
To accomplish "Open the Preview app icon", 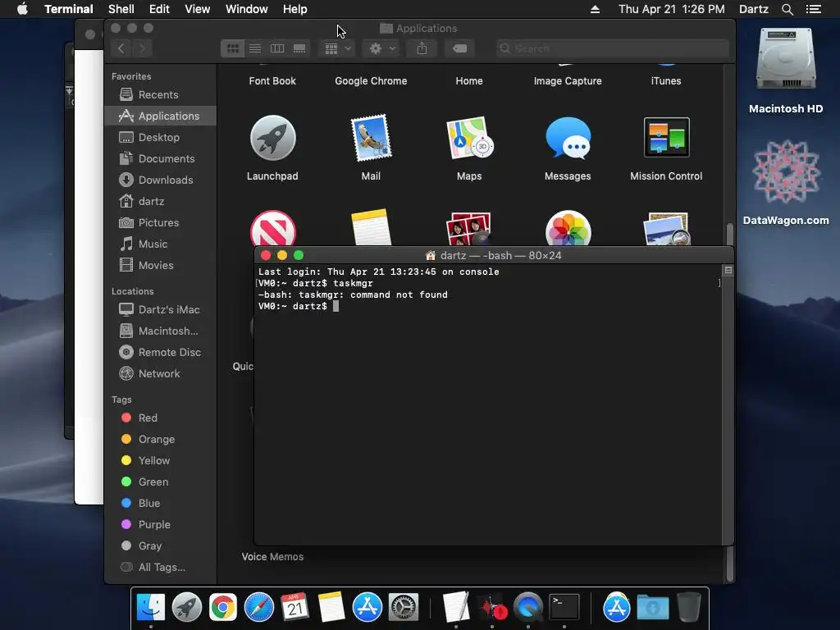I will (666, 229).
